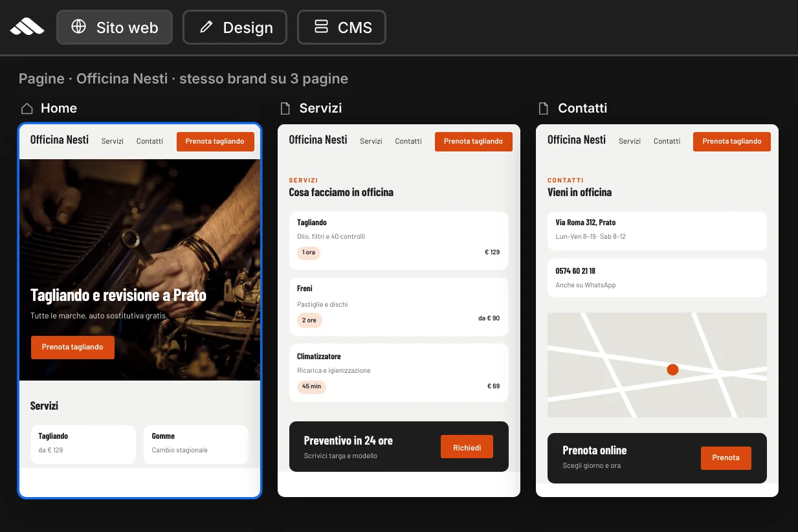Click the app logo in the top bar
This screenshot has height=532, width=798.
click(x=27, y=27)
